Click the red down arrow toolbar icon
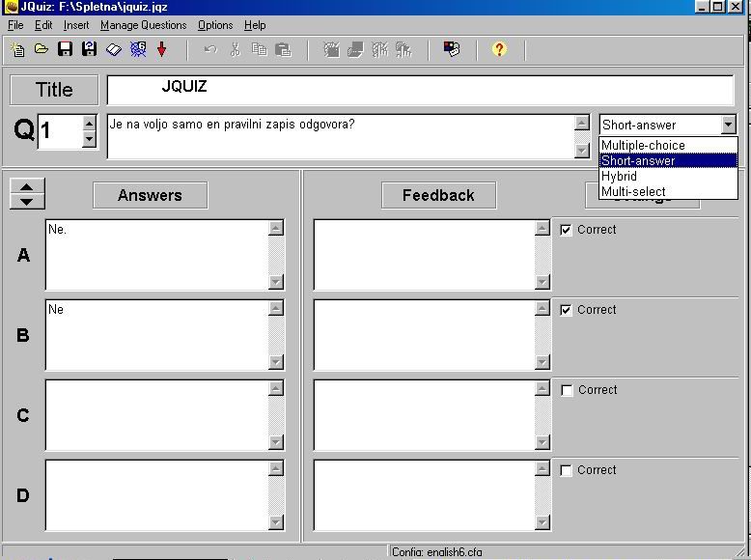The height and width of the screenshot is (560, 751). (162, 49)
